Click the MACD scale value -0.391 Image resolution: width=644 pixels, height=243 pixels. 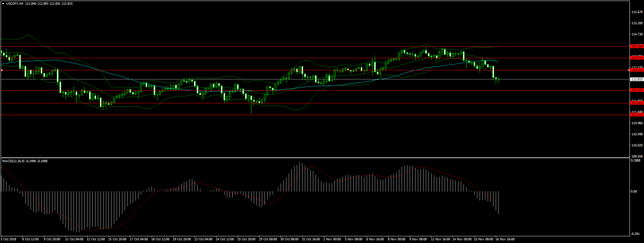coord(636,234)
